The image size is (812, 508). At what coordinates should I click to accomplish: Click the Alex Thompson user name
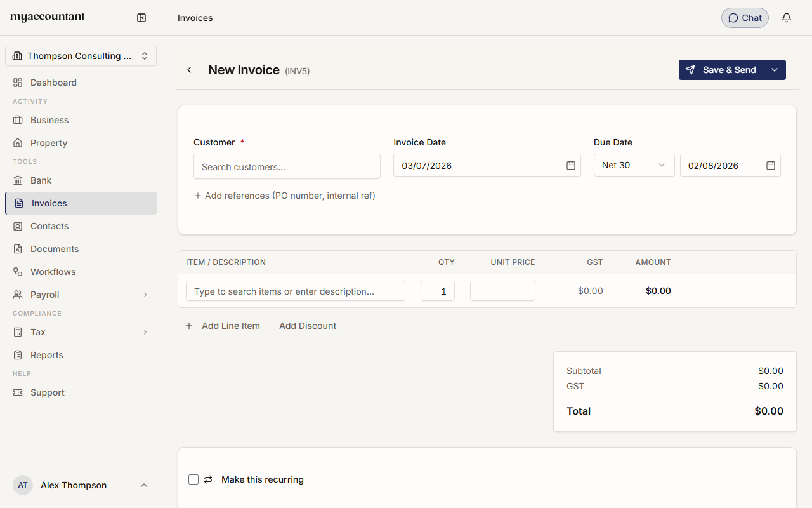74,485
